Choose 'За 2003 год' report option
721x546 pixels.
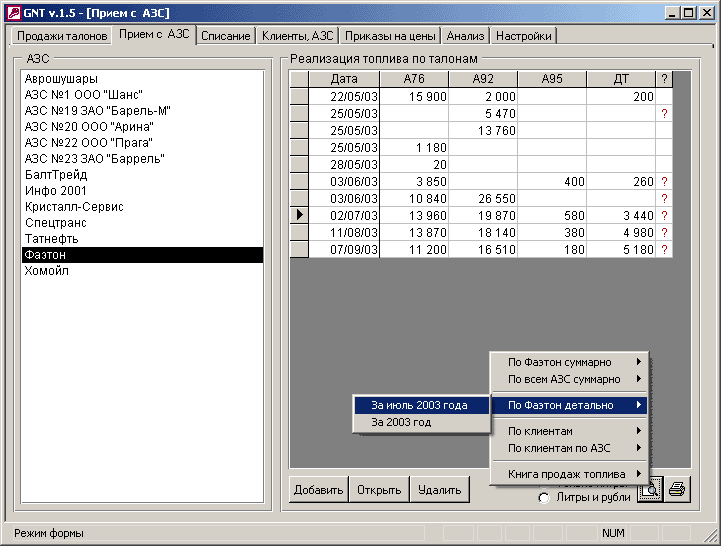421,422
